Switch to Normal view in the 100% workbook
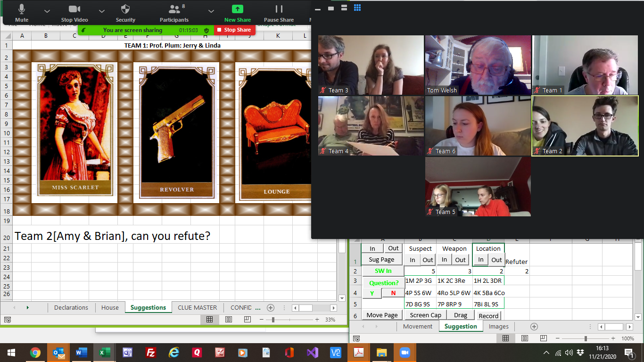This screenshot has width=644, height=362. (505, 338)
